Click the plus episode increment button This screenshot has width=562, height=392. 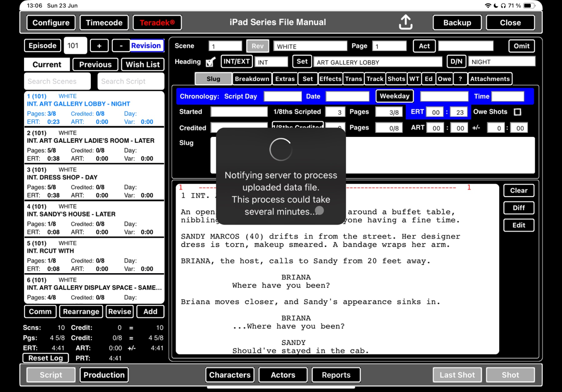[x=99, y=46]
